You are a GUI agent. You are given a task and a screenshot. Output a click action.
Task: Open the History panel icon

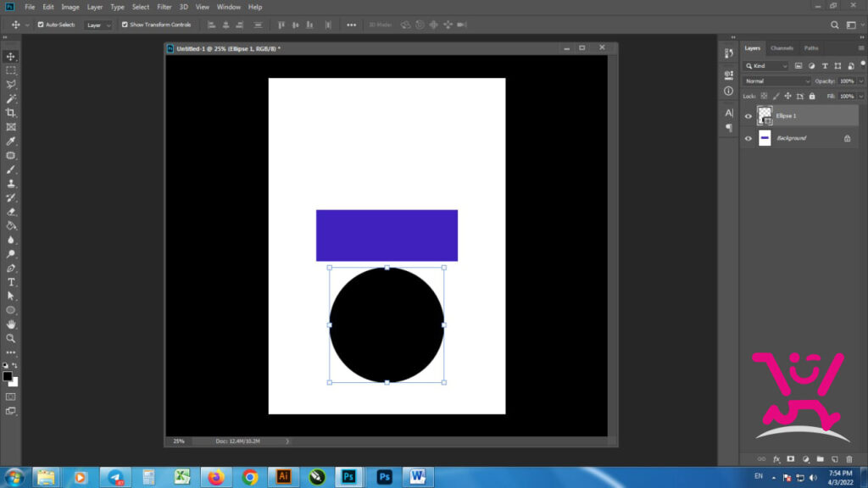point(728,53)
